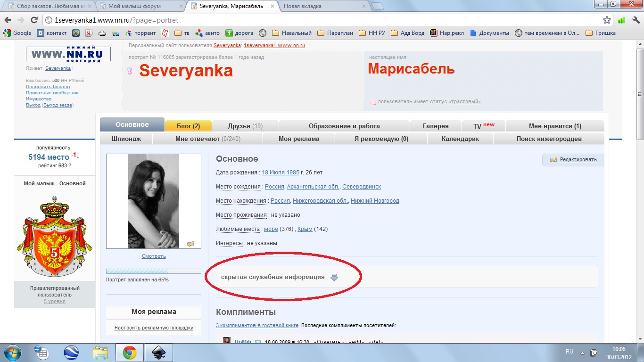Click the photo edit icon on portrait

[x=190, y=244]
